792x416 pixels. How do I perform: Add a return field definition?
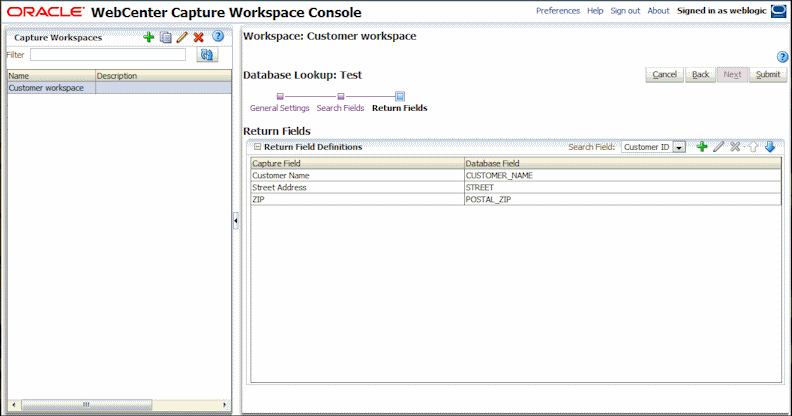pyautogui.click(x=702, y=147)
